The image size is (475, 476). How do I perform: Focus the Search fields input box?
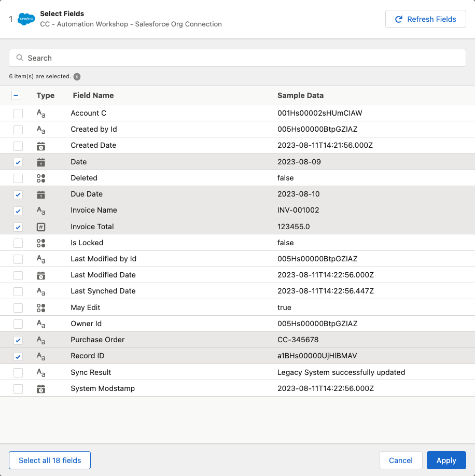[x=237, y=58]
